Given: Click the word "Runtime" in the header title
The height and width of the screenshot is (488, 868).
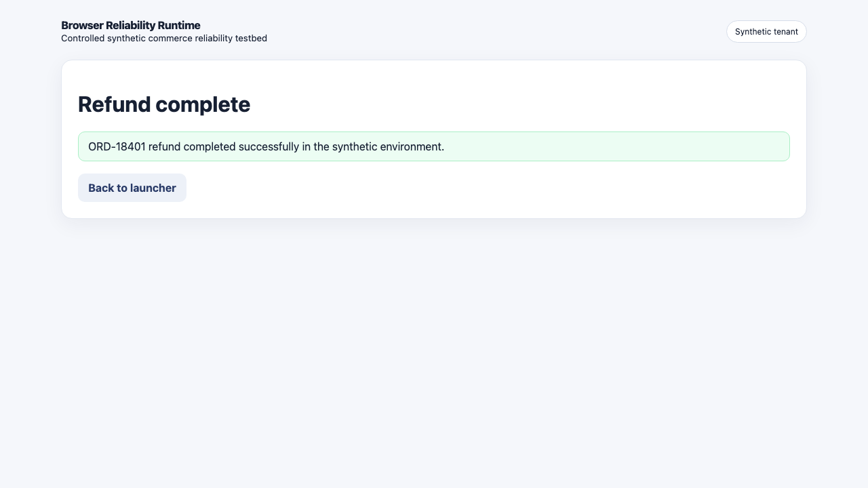Looking at the screenshot, I should (179, 26).
